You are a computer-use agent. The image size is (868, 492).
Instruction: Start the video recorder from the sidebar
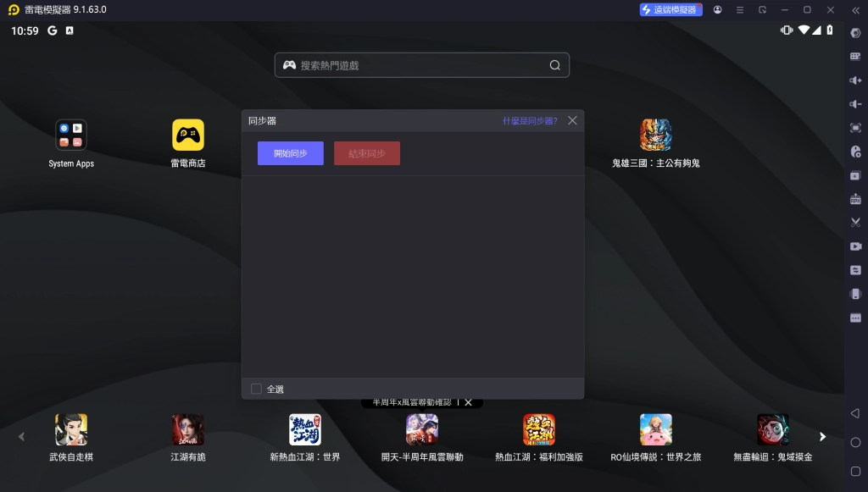(x=855, y=246)
